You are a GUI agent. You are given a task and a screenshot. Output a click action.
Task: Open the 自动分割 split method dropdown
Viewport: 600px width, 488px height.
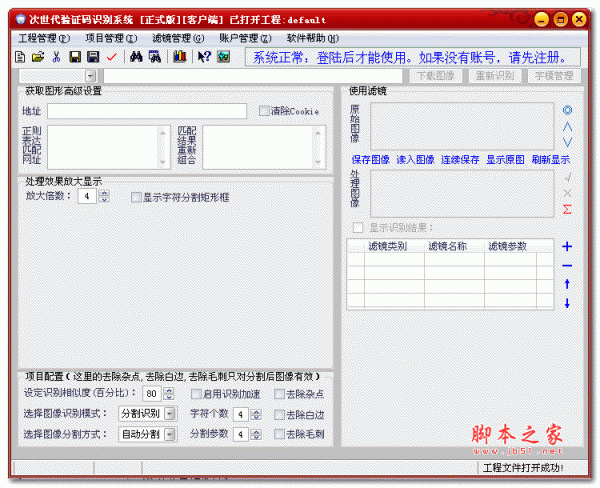[169, 434]
